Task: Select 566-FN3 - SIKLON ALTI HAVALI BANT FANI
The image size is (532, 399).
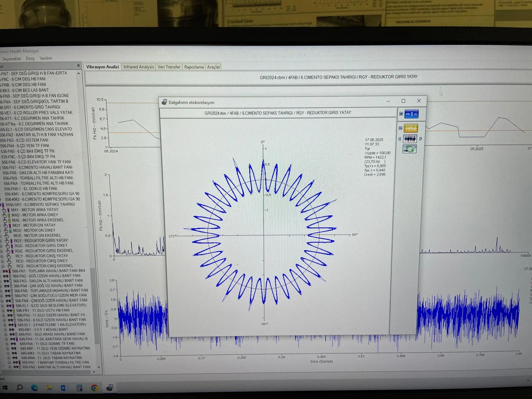Action: click(48, 281)
